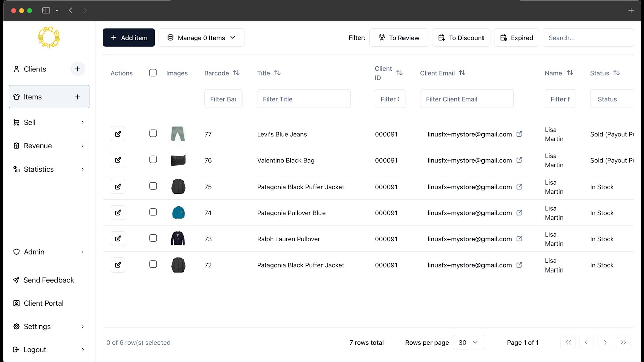Go to previous table page
The height and width of the screenshot is (362, 644).
pos(586,342)
